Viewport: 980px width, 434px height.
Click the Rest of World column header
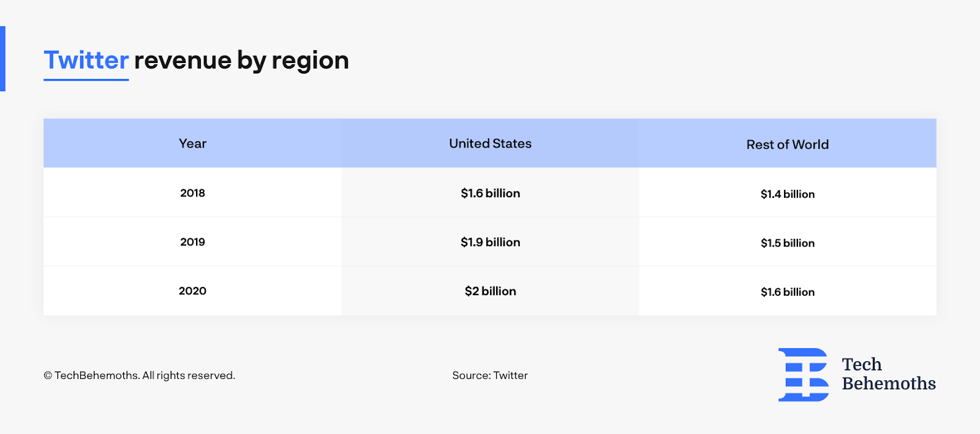point(787,144)
